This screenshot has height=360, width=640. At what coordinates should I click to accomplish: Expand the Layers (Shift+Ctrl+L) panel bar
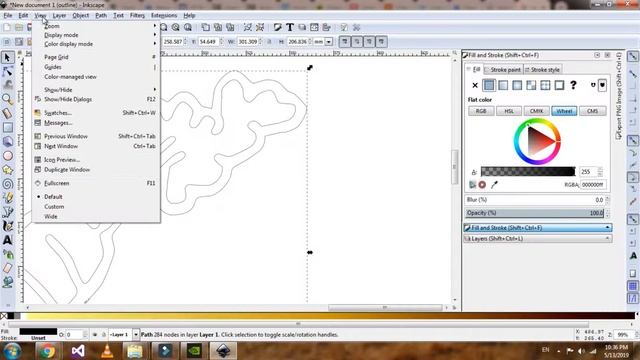pos(538,238)
